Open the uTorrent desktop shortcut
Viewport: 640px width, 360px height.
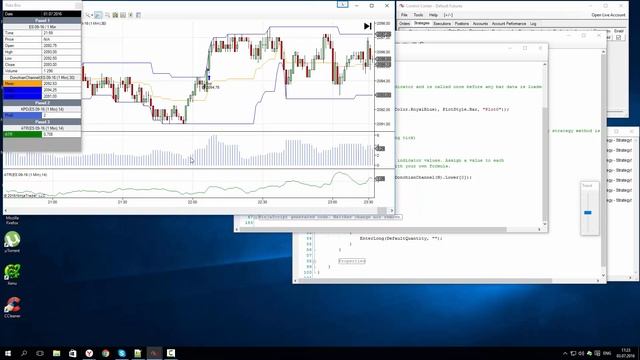tap(12, 242)
